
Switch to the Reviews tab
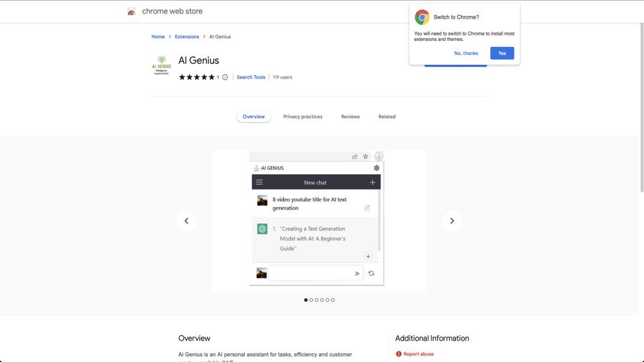350,117
